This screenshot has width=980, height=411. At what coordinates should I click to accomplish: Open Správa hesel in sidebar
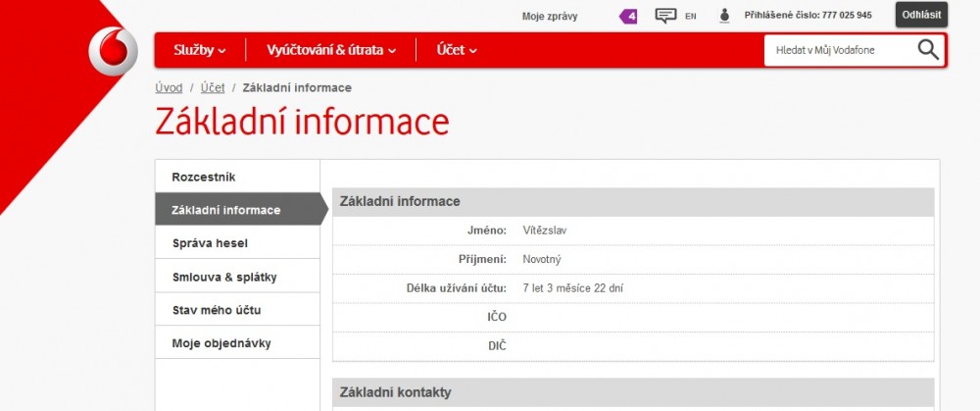click(210, 243)
